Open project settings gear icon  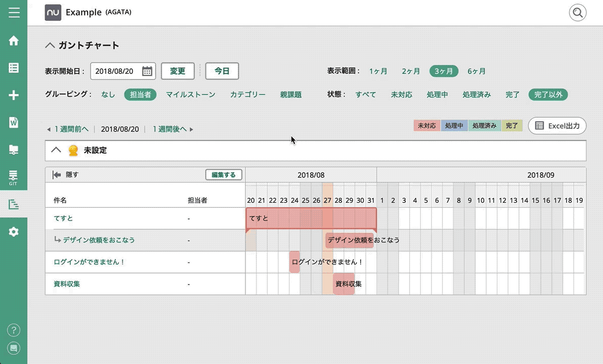coord(14,232)
